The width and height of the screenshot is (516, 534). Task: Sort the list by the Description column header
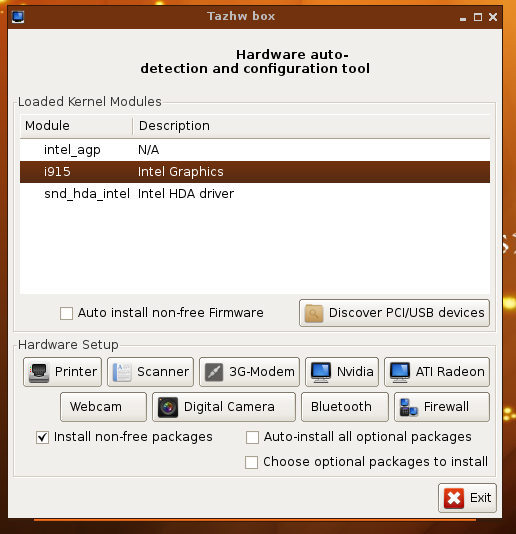click(x=311, y=126)
